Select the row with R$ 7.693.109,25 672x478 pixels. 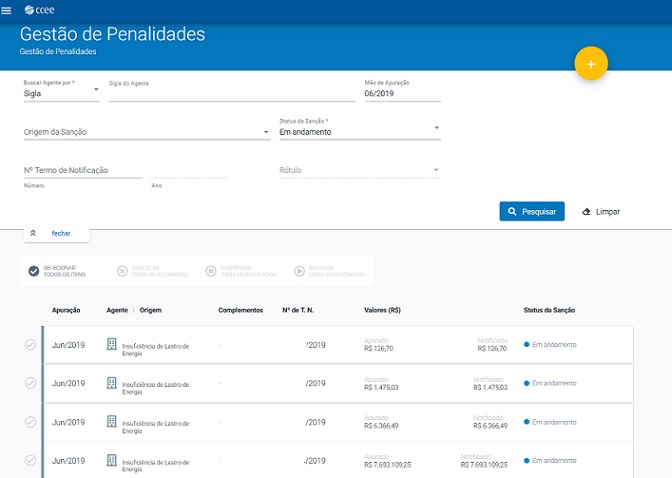pos(30,461)
